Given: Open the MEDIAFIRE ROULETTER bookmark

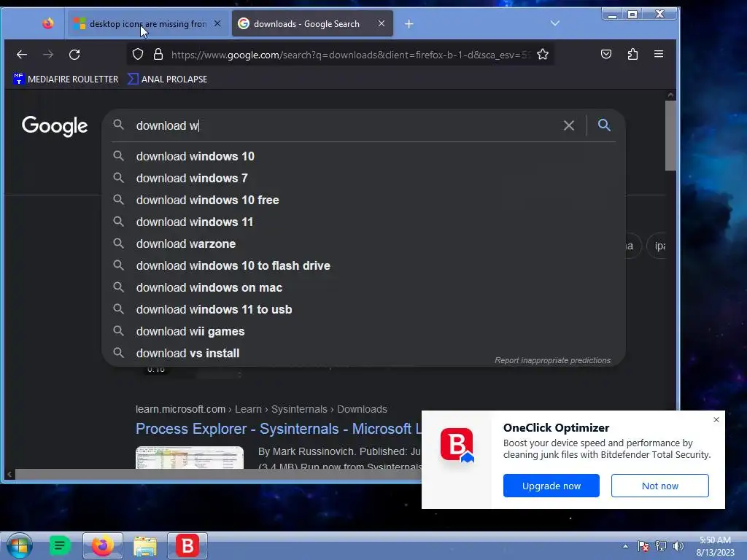Looking at the screenshot, I should click(x=66, y=79).
